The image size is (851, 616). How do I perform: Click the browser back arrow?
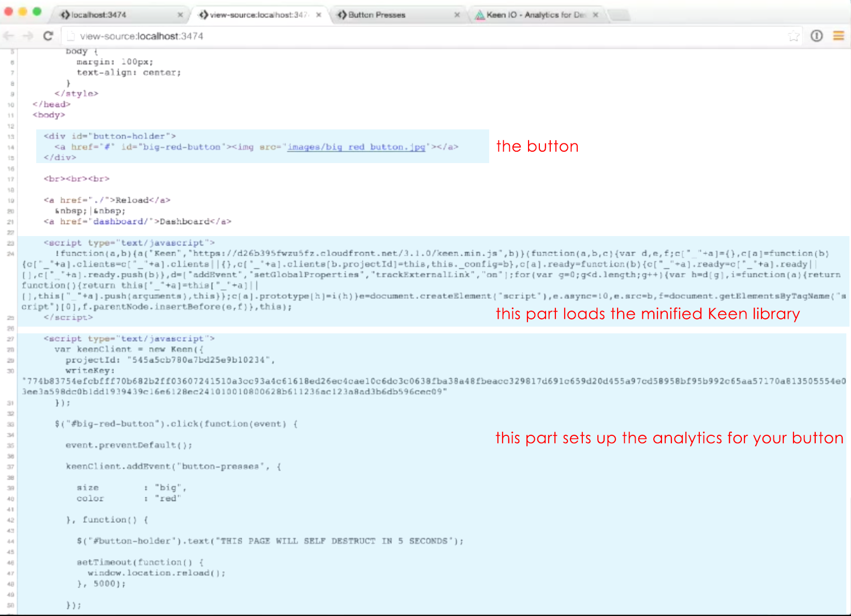(9, 36)
